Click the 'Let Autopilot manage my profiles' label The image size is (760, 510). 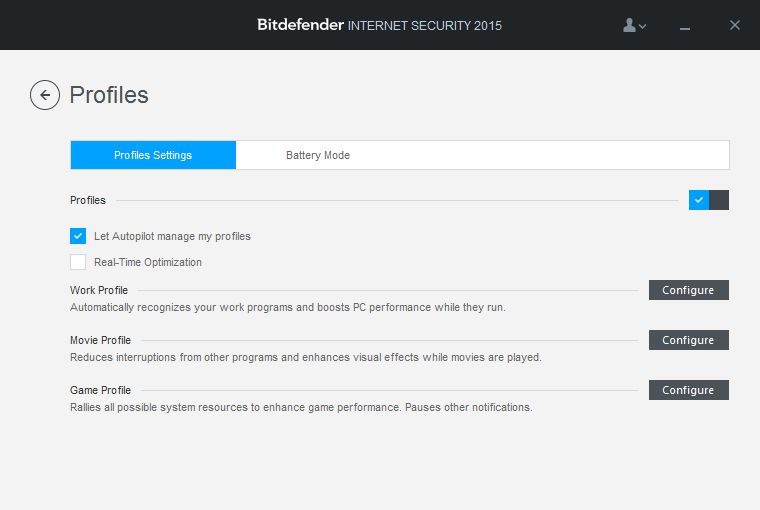(x=172, y=237)
